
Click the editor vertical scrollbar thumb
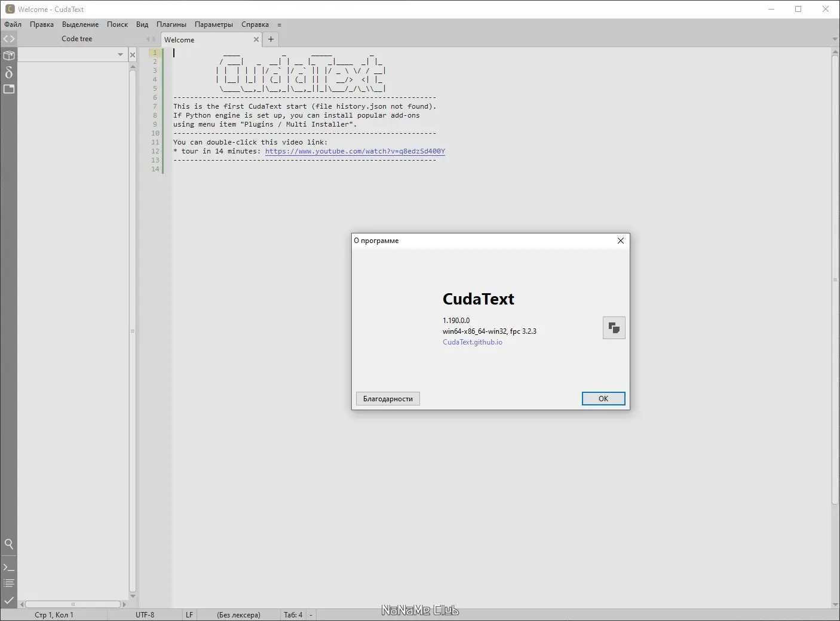(x=835, y=279)
